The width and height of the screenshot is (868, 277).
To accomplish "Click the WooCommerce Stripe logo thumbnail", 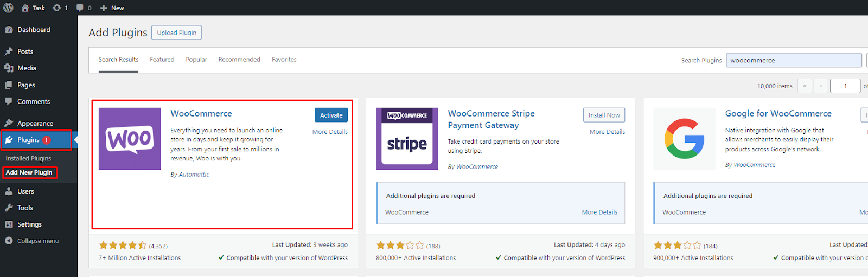I will 407,139.
